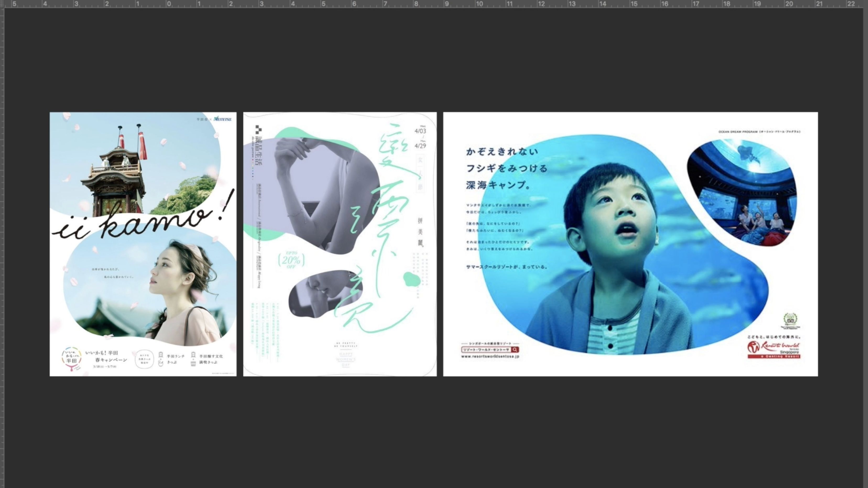Click the 'UP TO 20% OFF' badge
The height and width of the screenshot is (488, 868).
pyautogui.click(x=291, y=260)
